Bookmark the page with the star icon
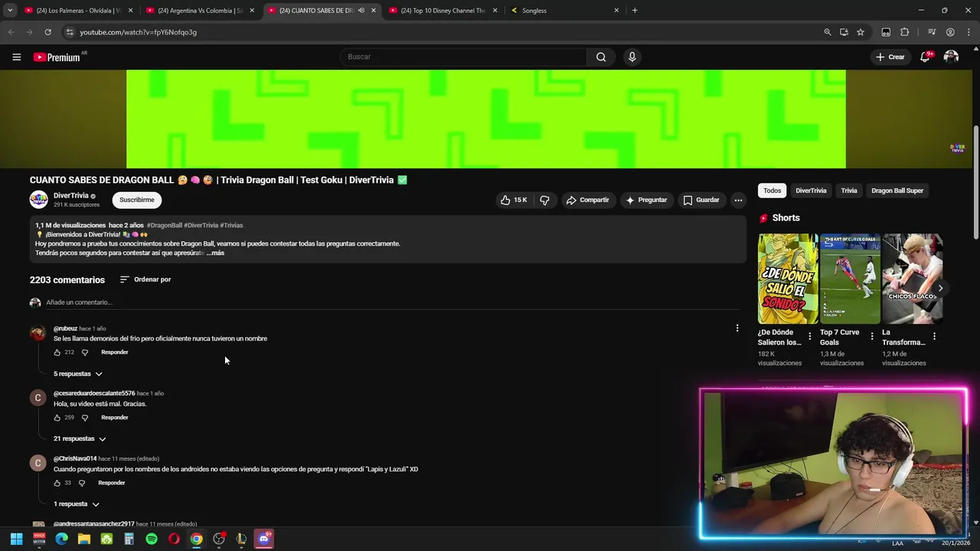This screenshot has width=980, height=551. (x=861, y=32)
